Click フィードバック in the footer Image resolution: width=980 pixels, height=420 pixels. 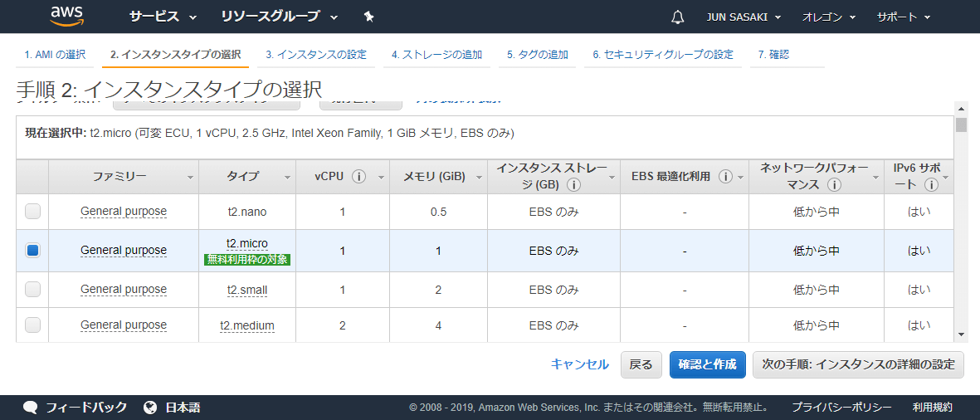(x=86, y=408)
